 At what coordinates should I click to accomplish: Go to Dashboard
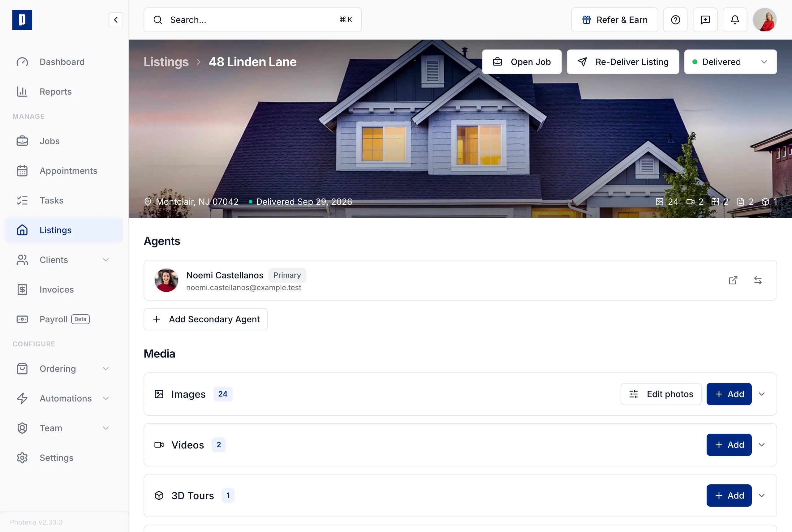click(64, 62)
